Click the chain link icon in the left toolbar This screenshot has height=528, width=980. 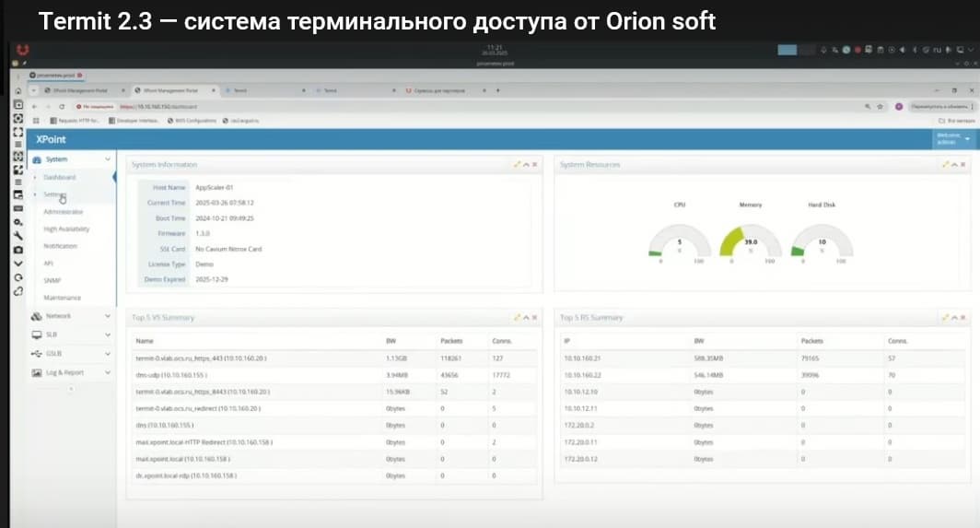[x=18, y=291]
